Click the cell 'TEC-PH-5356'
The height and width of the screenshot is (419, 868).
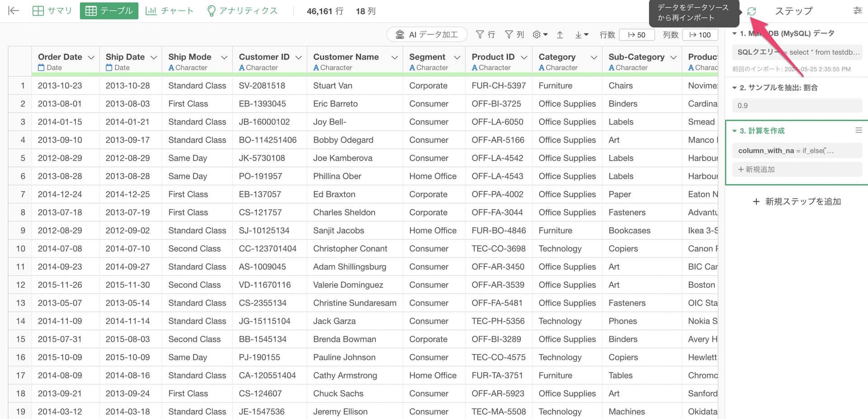(498, 321)
